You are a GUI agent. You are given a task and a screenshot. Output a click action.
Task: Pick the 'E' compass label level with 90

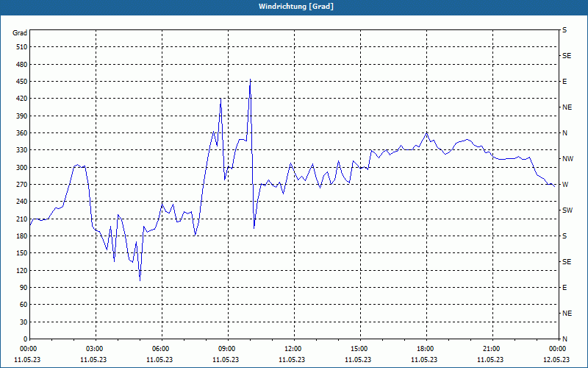(564, 288)
